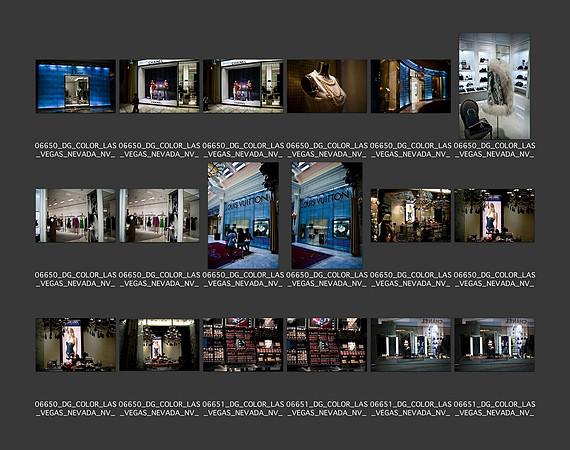Select the shop entrance thumbnail with two chandeliers

coord(159,345)
